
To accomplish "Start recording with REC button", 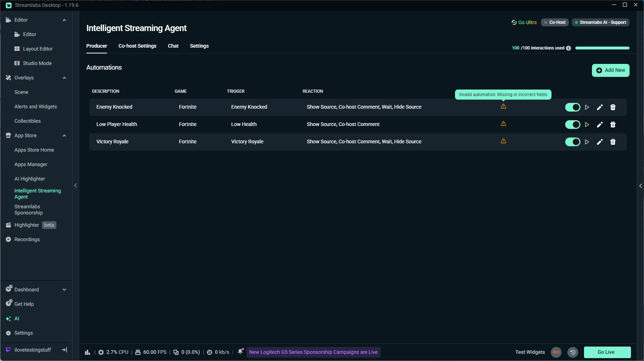I will pyautogui.click(x=556, y=352).
